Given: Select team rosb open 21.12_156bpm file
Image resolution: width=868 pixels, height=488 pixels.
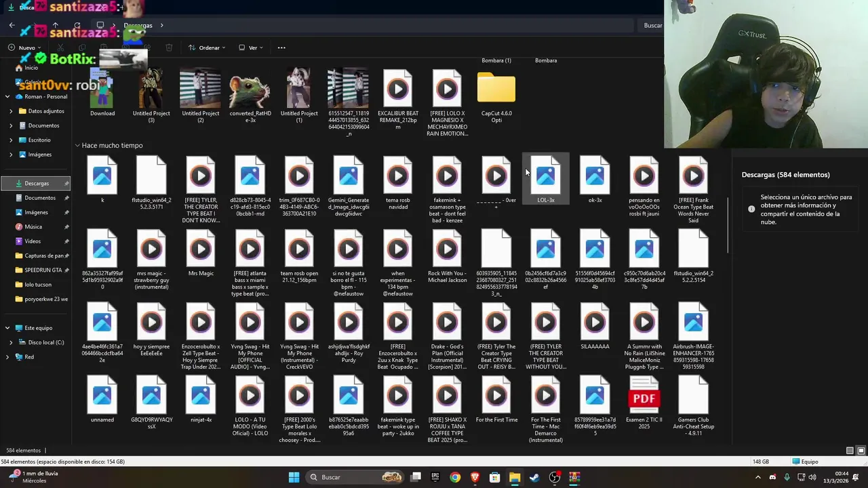Looking at the screenshot, I should 299,256.
